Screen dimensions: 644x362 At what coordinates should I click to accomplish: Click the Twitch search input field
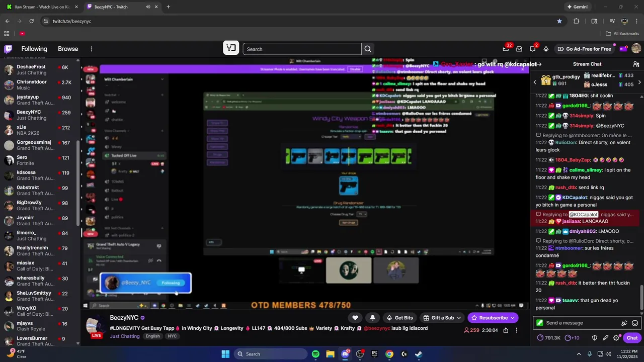pyautogui.click(x=302, y=49)
